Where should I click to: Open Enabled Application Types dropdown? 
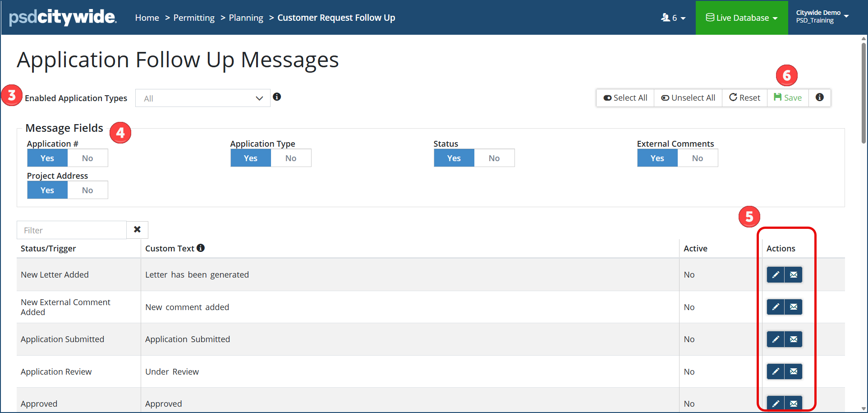[202, 98]
